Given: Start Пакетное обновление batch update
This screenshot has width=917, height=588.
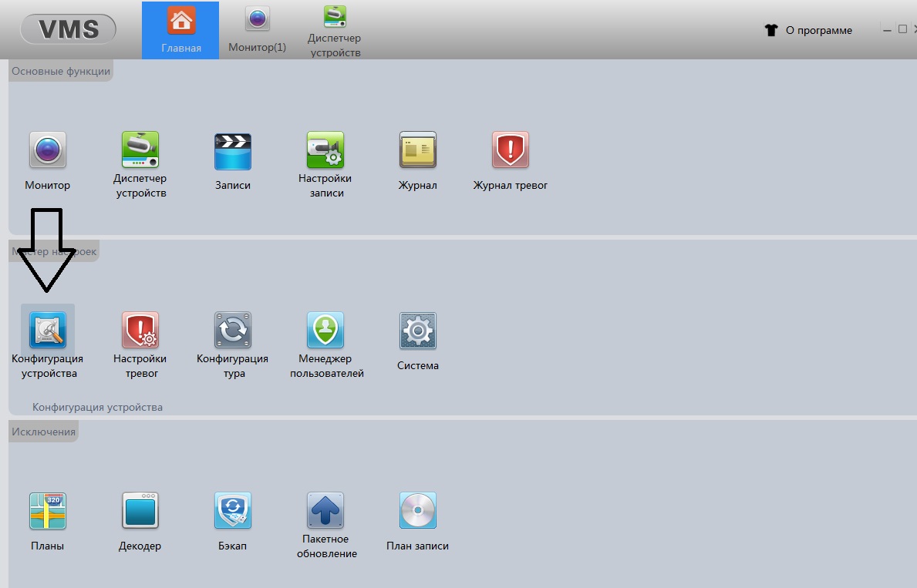Looking at the screenshot, I should [325, 511].
